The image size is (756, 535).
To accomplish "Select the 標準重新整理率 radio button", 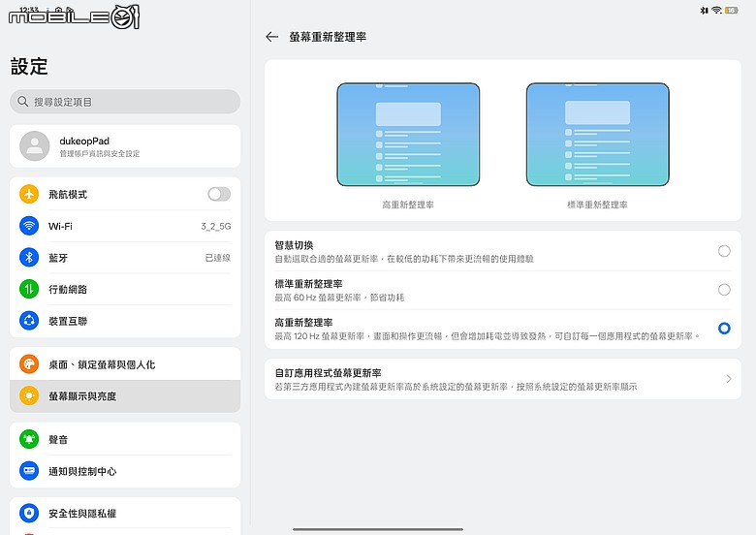I will tap(724, 290).
